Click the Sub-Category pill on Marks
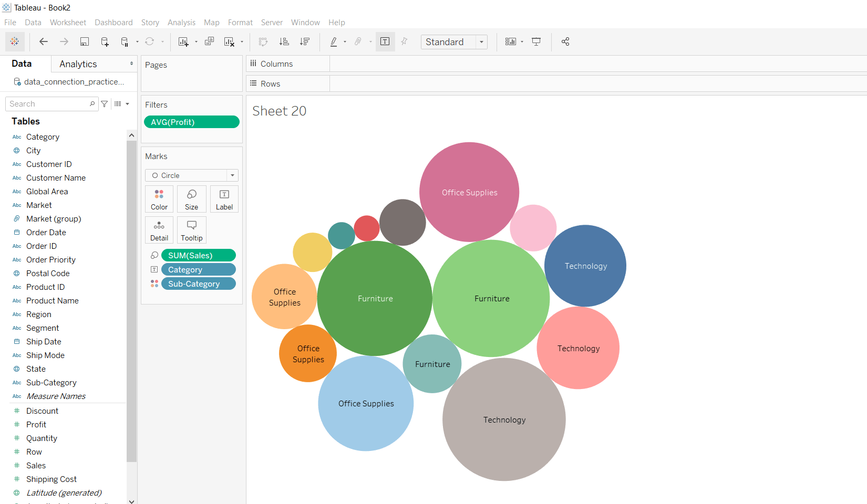867x504 pixels. click(x=199, y=283)
